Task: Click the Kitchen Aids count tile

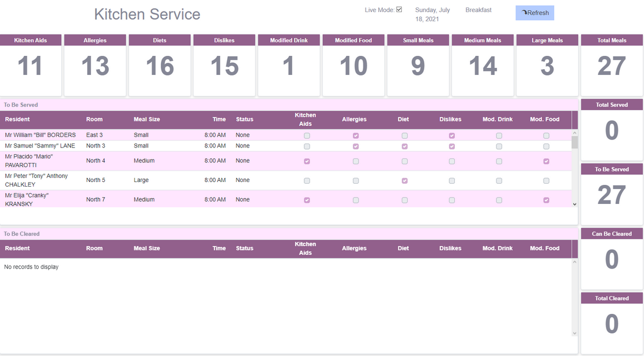Action: click(x=31, y=65)
